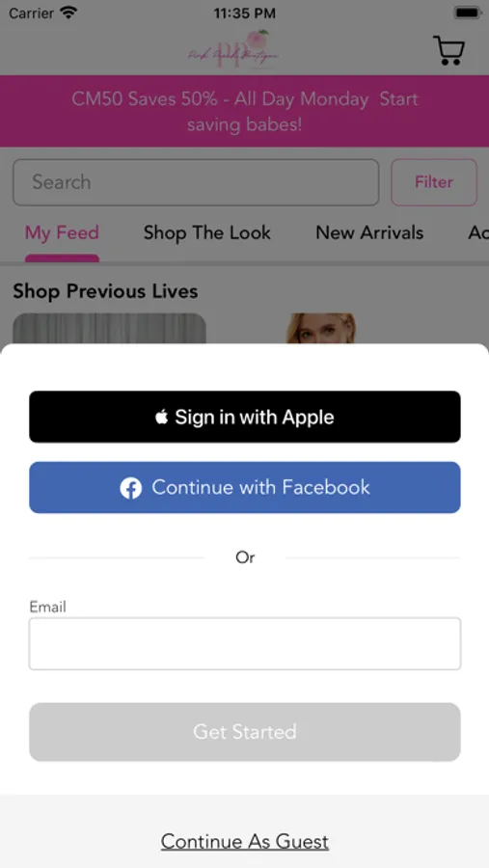Open the blonde model live thumbnail
Viewport: 489px width, 868px height.
(321, 328)
